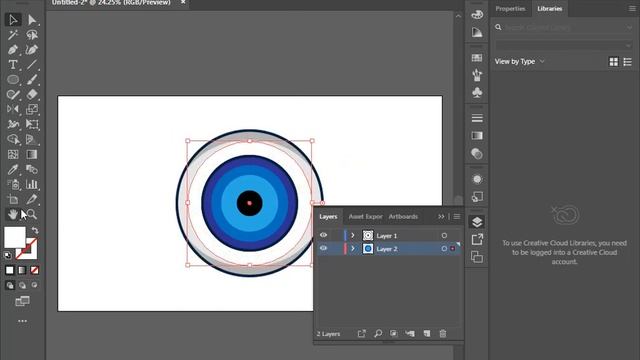The height and width of the screenshot is (360, 640).
Task: Open View by Type dropdown
Action: click(x=520, y=62)
